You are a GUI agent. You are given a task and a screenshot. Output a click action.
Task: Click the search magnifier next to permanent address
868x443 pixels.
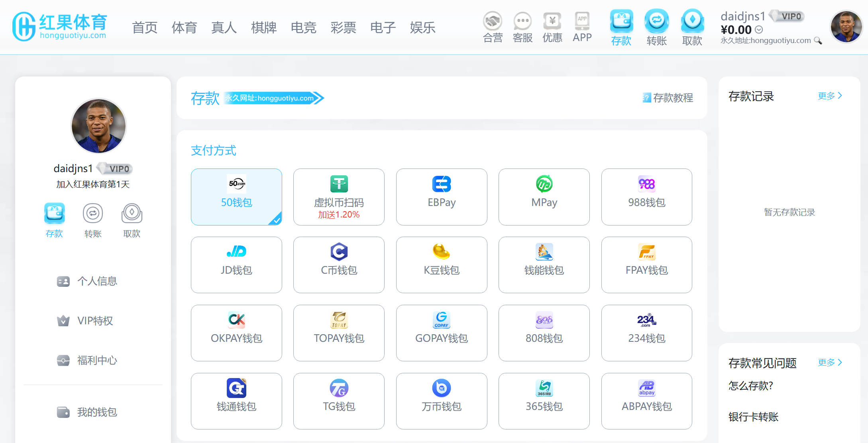point(818,41)
